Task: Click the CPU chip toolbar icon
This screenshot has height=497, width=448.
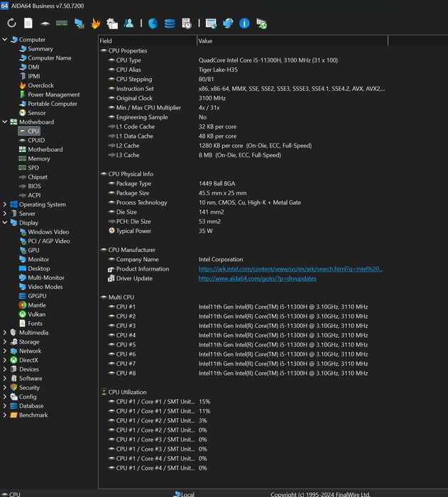Action: click(x=45, y=23)
